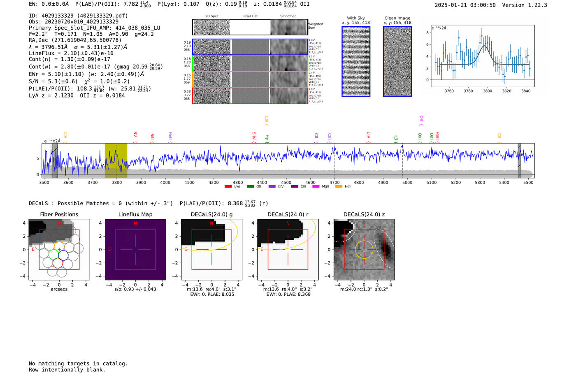Click the EWr: 0, PLAE: 8.035 caption
This screenshot has height=392, width=576.
pos(212,294)
